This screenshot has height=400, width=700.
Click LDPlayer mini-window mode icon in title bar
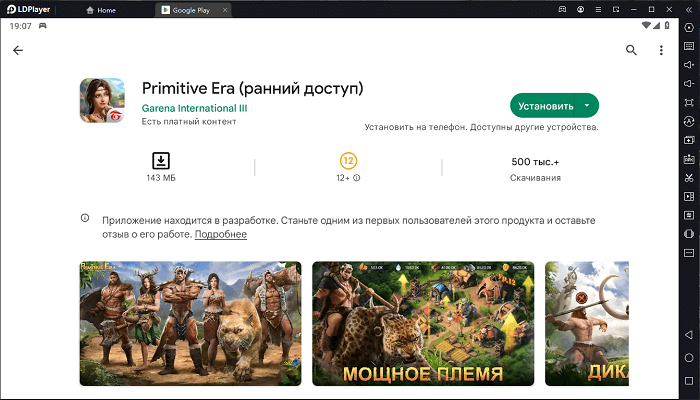(616, 9)
